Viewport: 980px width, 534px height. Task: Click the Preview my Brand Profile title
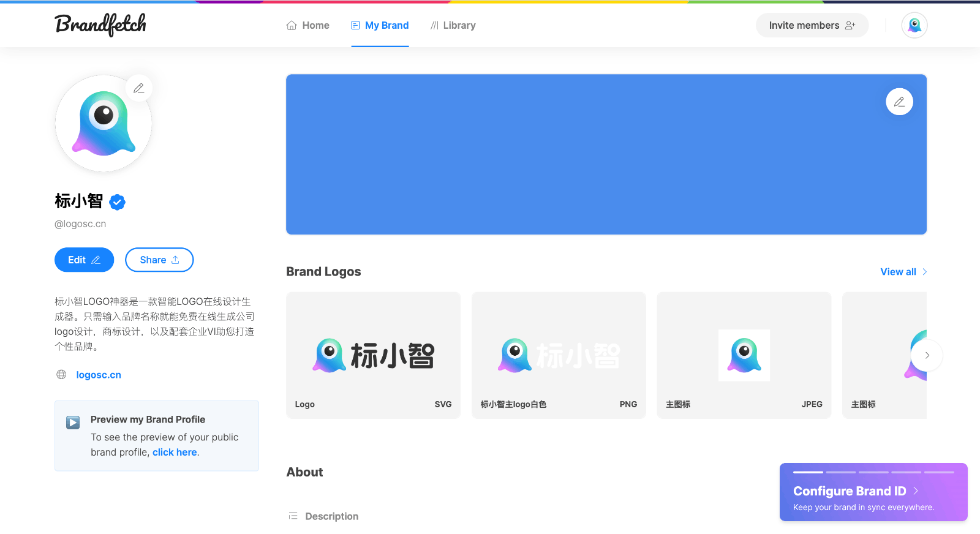pos(148,419)
